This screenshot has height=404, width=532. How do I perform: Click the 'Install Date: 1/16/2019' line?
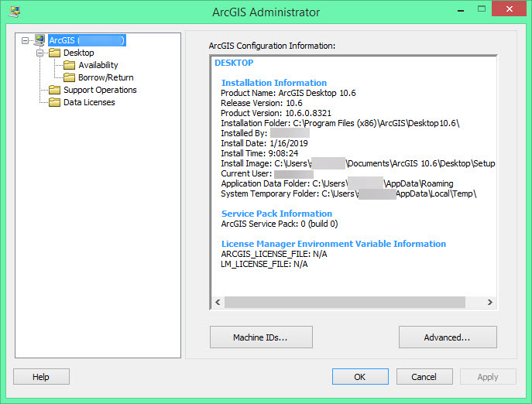coord(264,143)
